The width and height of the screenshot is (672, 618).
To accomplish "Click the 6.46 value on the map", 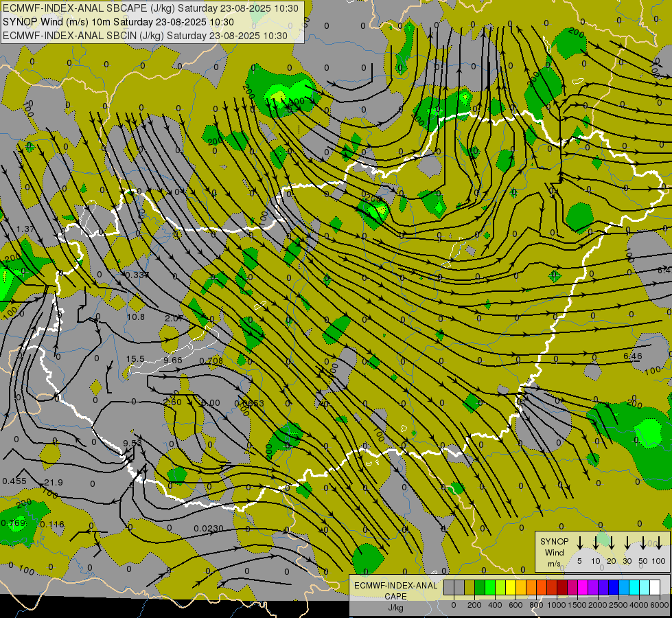I will 633,356.
